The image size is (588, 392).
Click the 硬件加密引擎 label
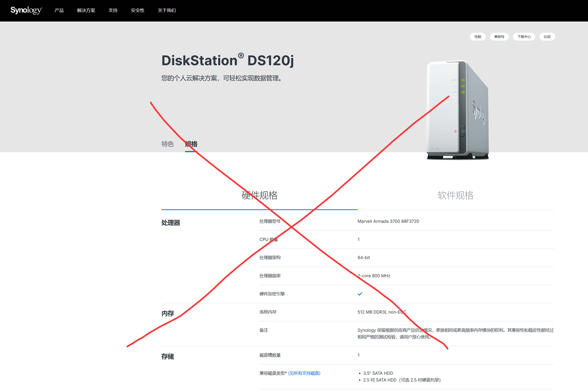[x=272, y=294]
